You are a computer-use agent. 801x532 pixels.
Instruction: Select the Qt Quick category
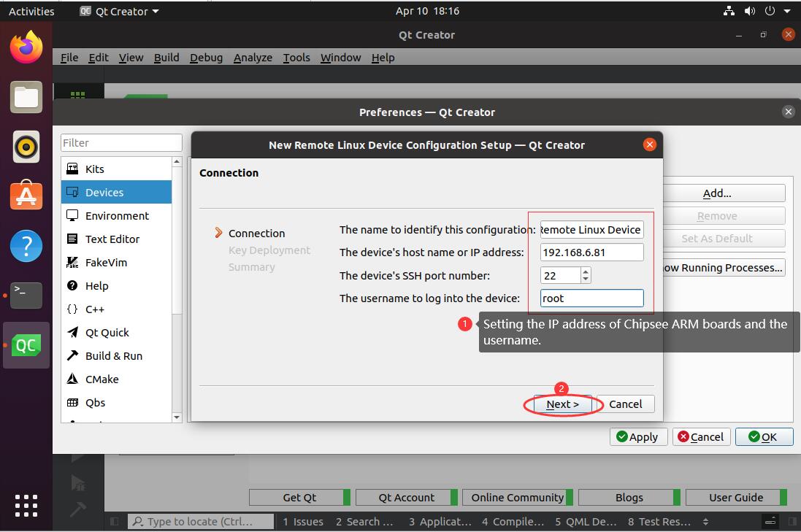pos(117,333)
